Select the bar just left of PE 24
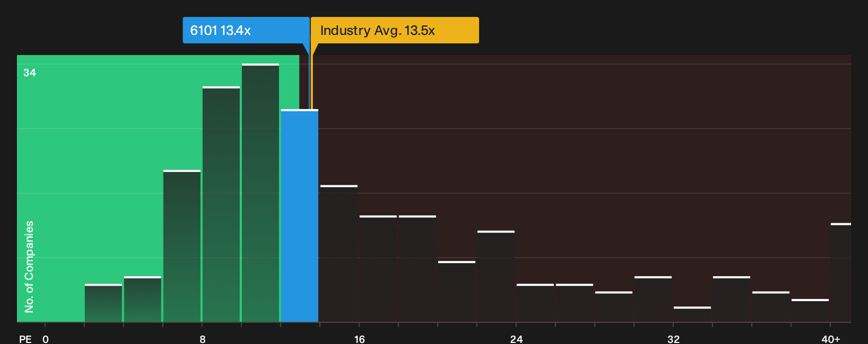This screenshot has height=344, width=868. pyautogui.click(x=496, y=276)
